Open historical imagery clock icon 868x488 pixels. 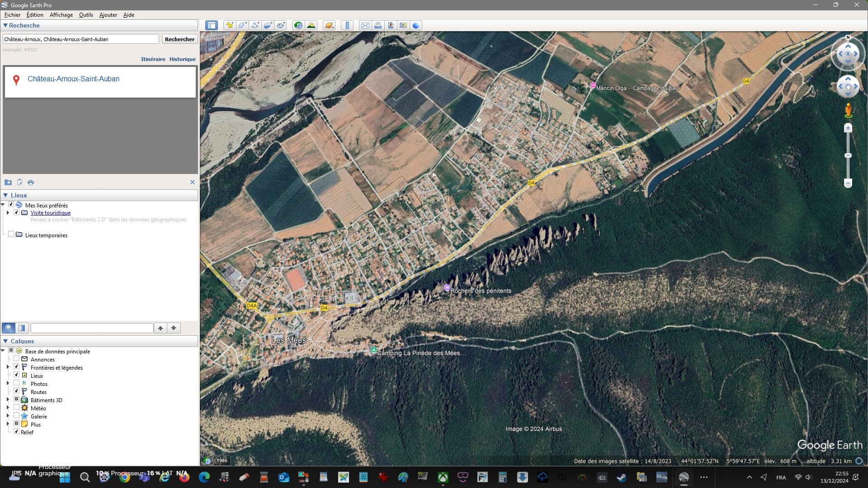coord(298,25)
